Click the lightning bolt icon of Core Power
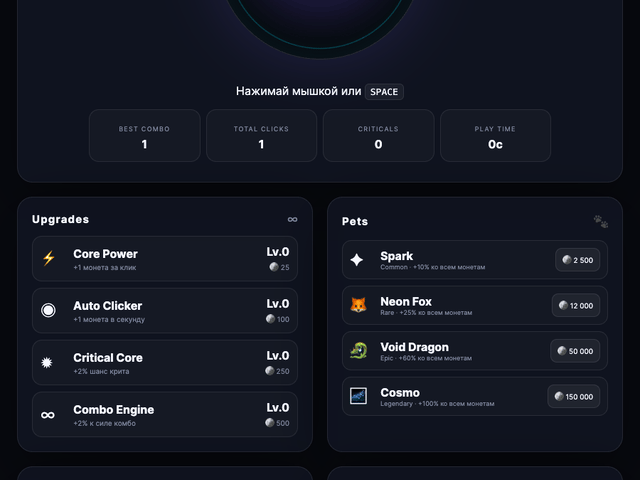Image resolution: width=640 pixels, height=480 pixels. [x=49, y=258]
